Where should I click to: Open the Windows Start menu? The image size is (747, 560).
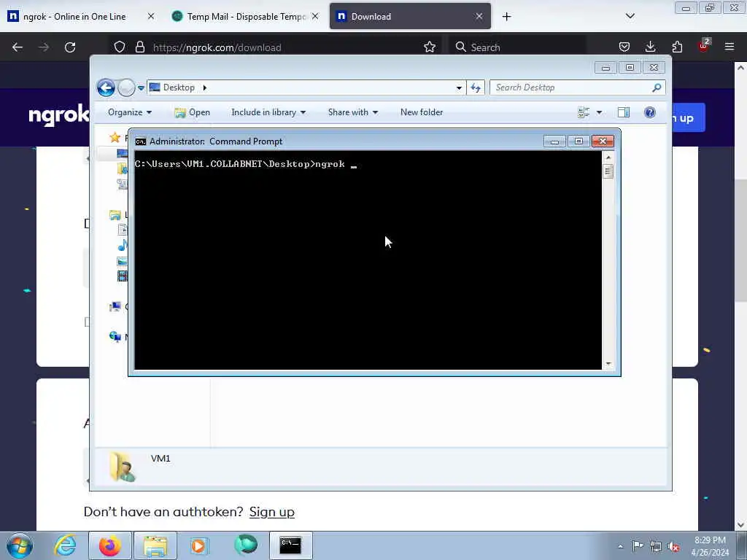point(20,545)
